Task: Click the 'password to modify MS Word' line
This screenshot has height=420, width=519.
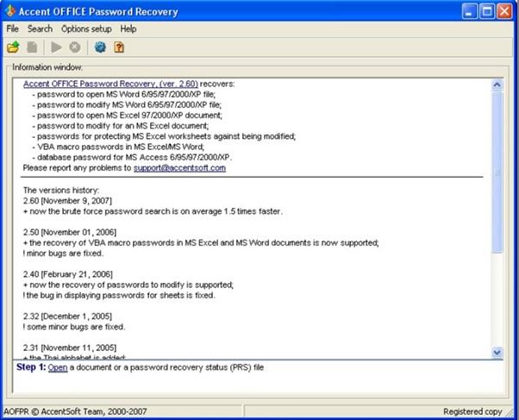Action: 127,105
